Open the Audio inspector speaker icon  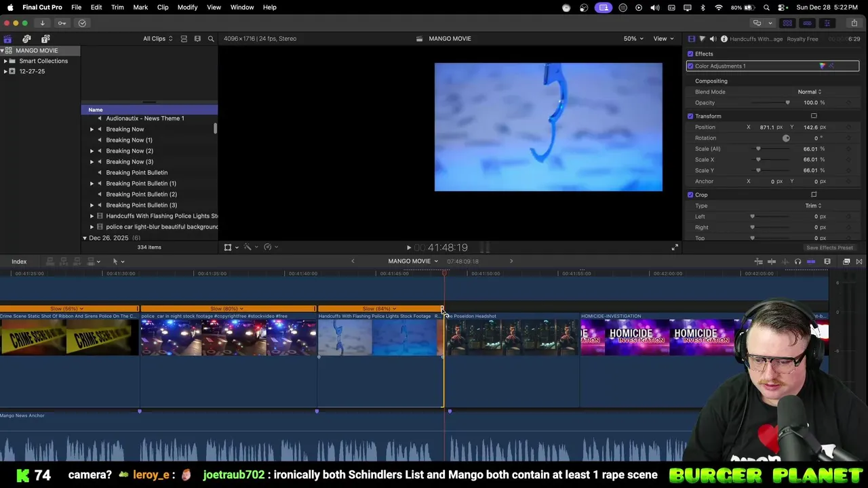[x=713, y=39]
